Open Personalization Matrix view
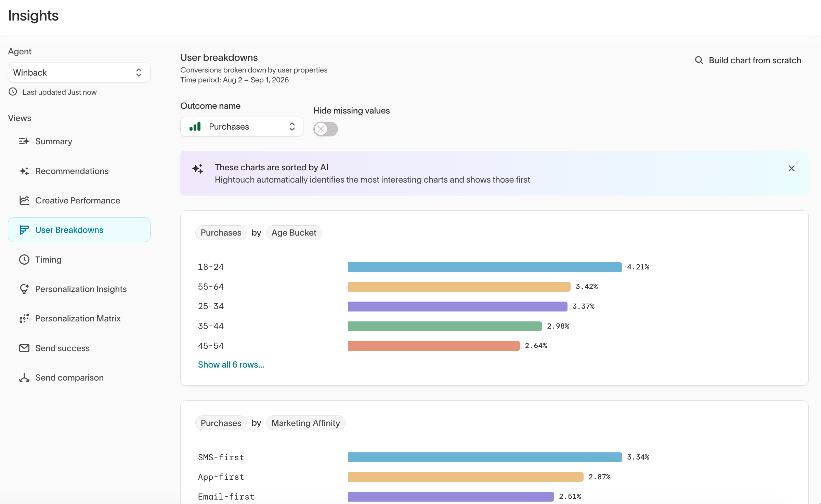 pos(79,318)
